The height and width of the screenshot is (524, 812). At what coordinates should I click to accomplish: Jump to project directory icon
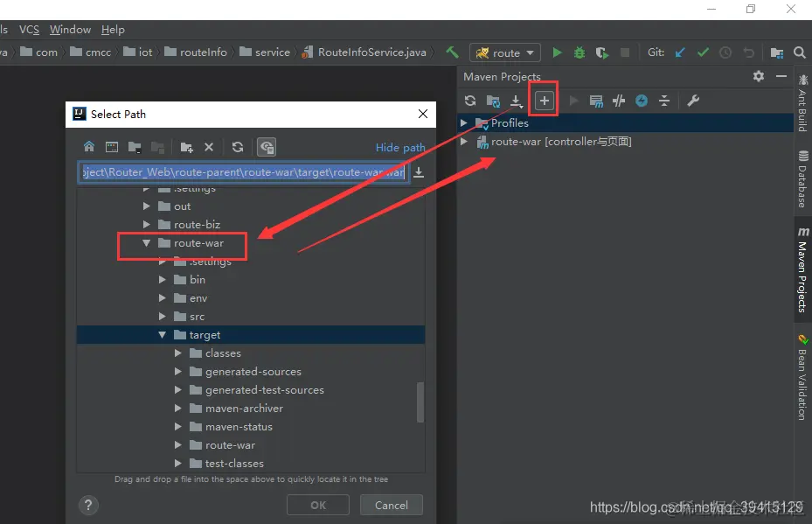click(x=135, y=147)
